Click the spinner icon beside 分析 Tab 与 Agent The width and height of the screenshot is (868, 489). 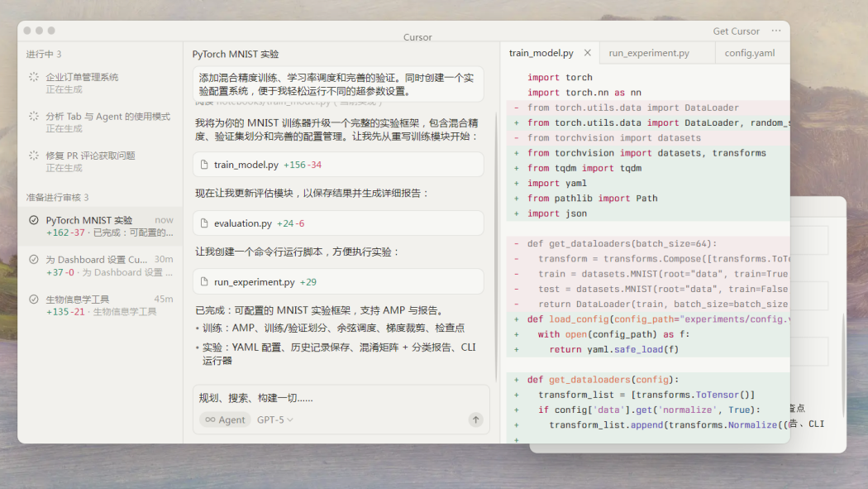click(34, 117)
